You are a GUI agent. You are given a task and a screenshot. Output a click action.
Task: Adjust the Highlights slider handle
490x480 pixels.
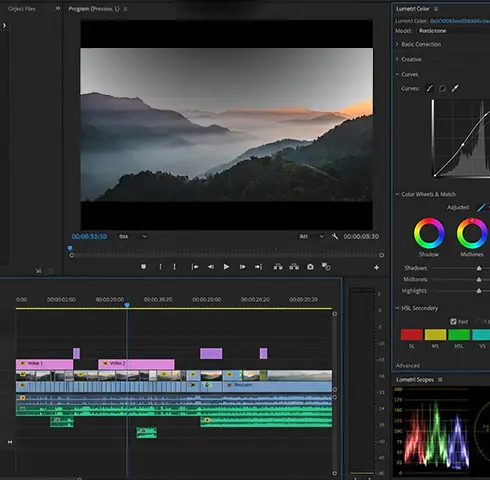(x=479, y=291)
